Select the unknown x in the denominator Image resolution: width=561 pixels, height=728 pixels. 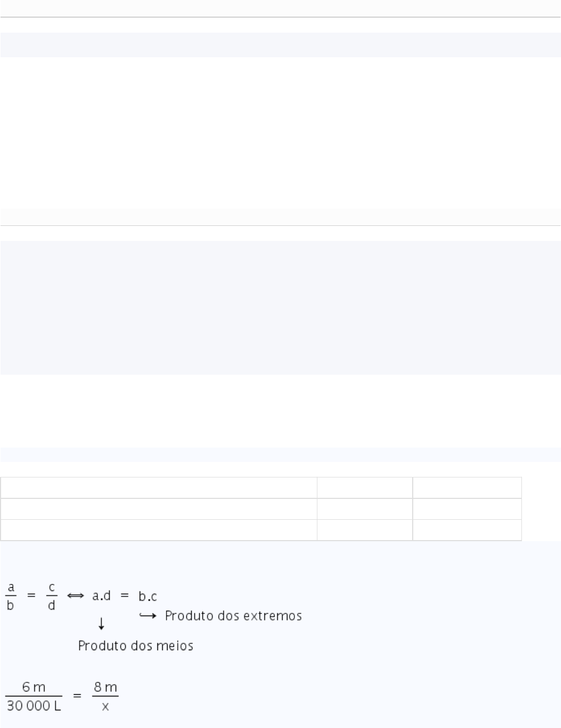(105, 707)
